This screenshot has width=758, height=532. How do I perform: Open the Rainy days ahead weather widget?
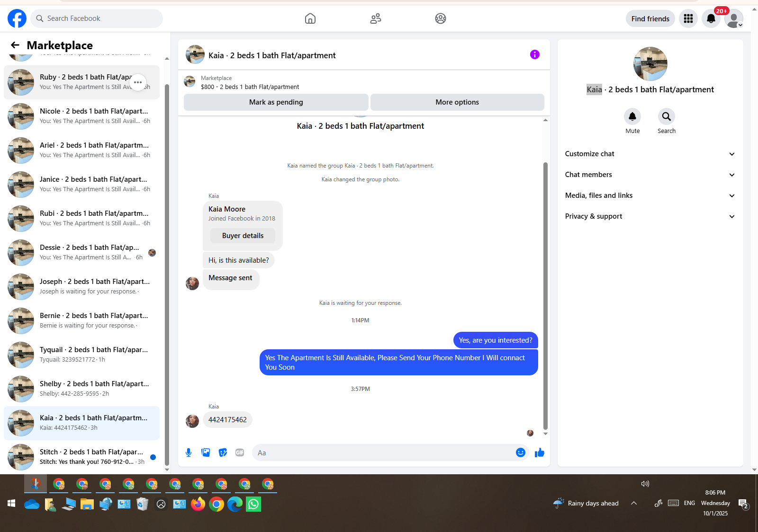[x=586, y=503]
